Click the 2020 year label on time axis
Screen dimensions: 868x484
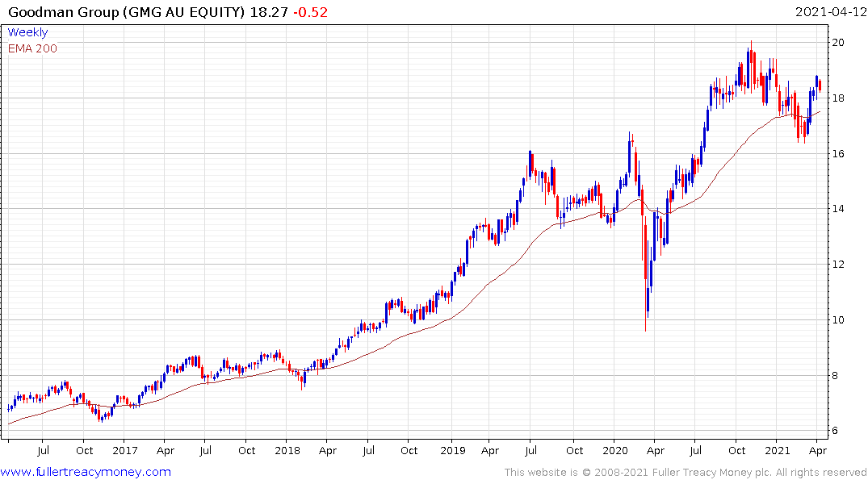point(614,451)
